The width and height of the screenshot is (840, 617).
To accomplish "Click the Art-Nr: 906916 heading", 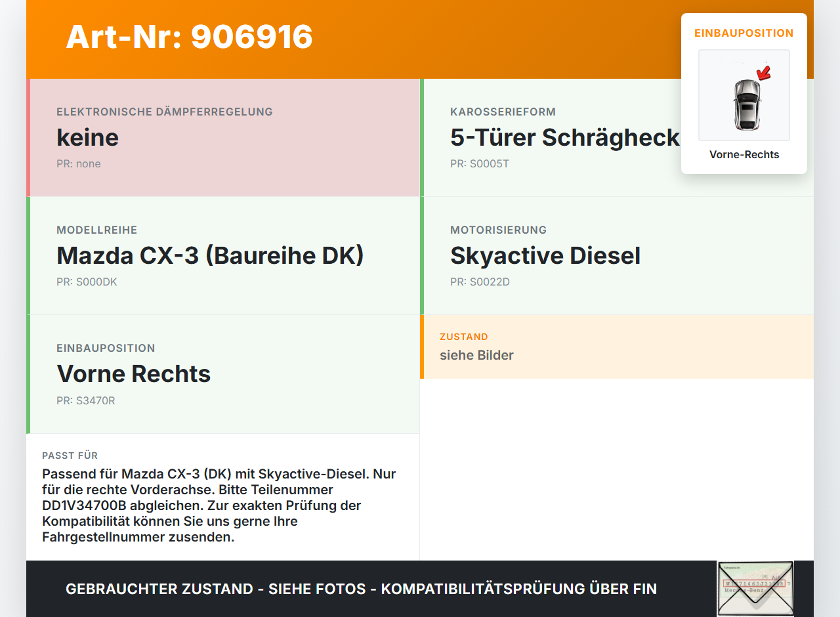I will click(189, 37).
